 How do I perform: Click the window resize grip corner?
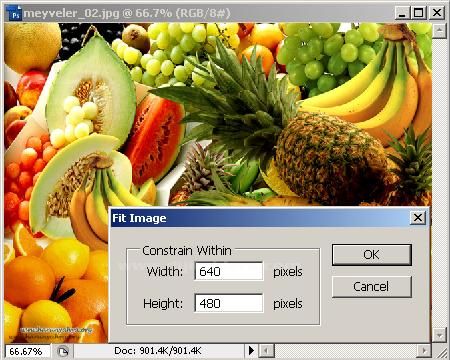441,352
